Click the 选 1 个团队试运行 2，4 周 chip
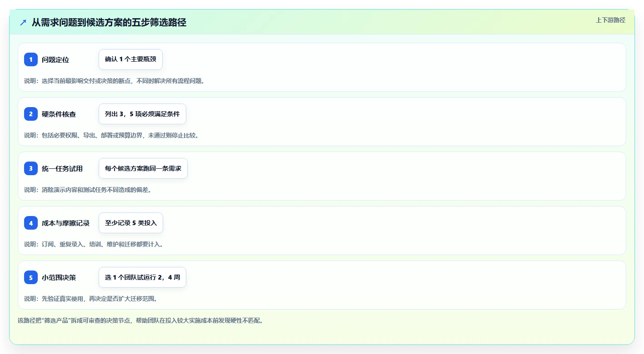Viewport: 644px width, 354px height. click(x=142, y=277)
